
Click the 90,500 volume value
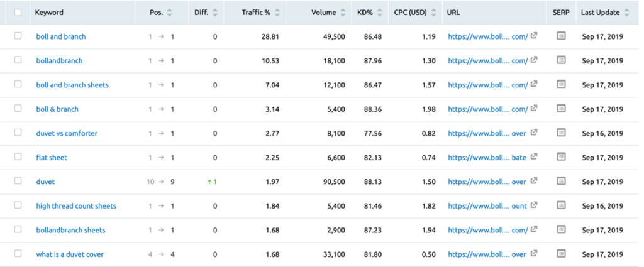(334, 182)
